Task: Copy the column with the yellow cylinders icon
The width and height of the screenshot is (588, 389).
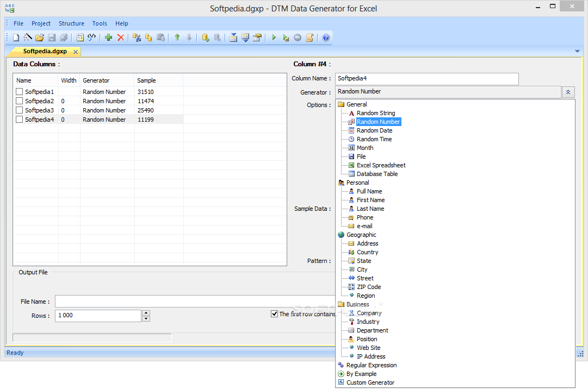Action: [148, 37]
